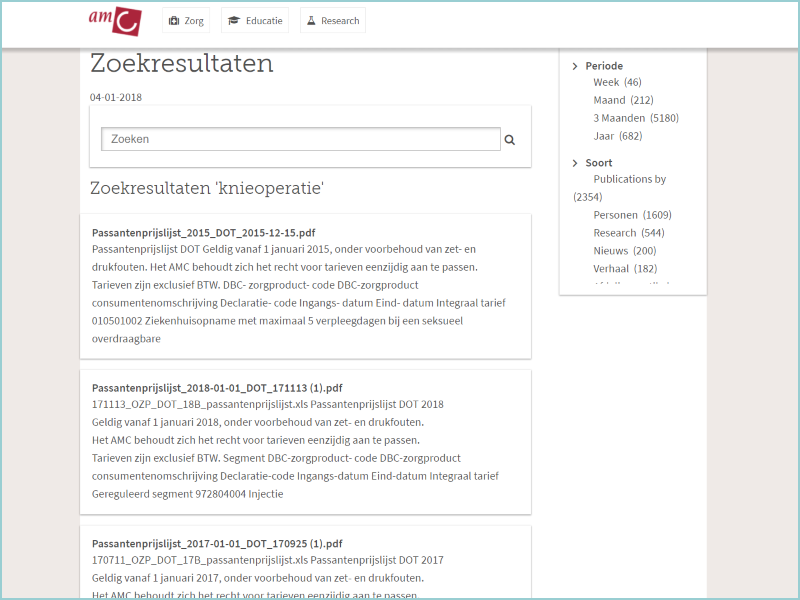Filter results by Maand
Screen dimensions: 800x600
point(609,100)
